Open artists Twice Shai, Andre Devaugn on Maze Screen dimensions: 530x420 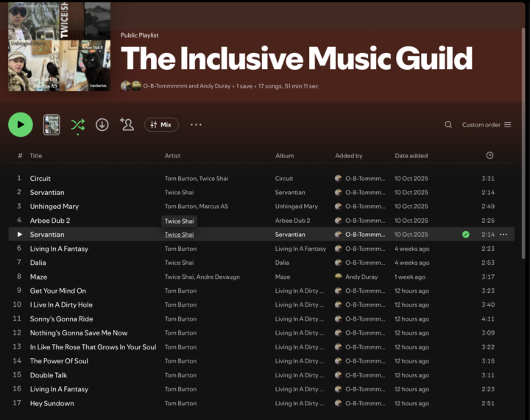point(202,277)
